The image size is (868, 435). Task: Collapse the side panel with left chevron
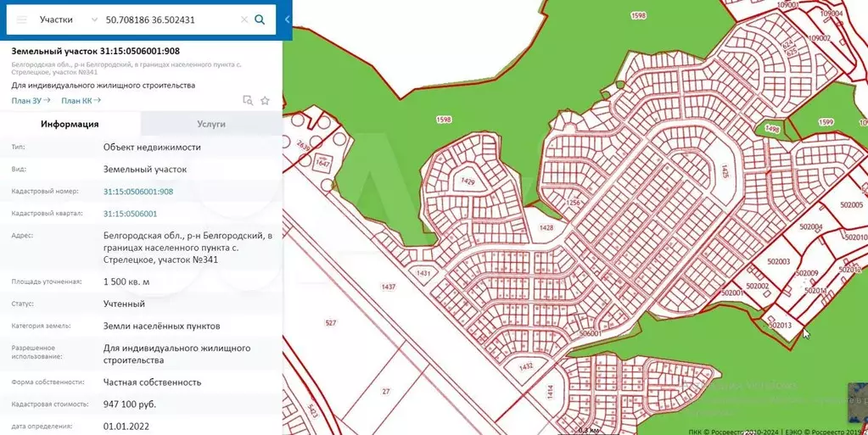coord(287,20)
